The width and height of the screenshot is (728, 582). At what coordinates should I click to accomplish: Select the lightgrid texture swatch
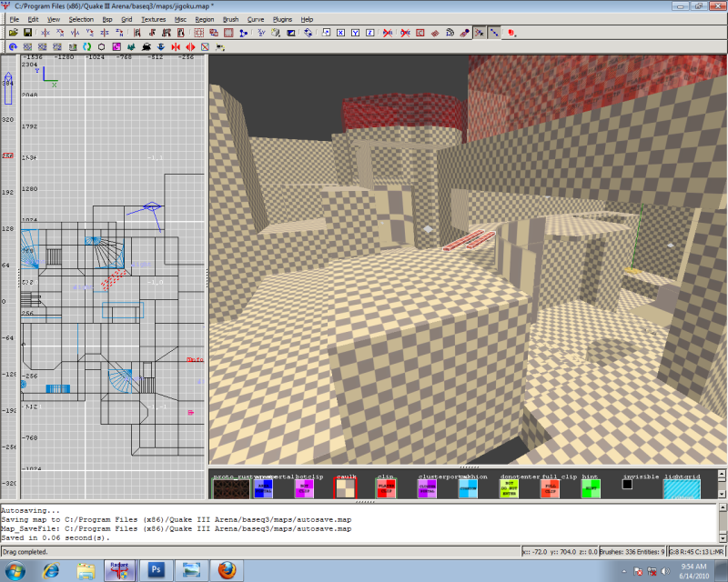(682, 489)
